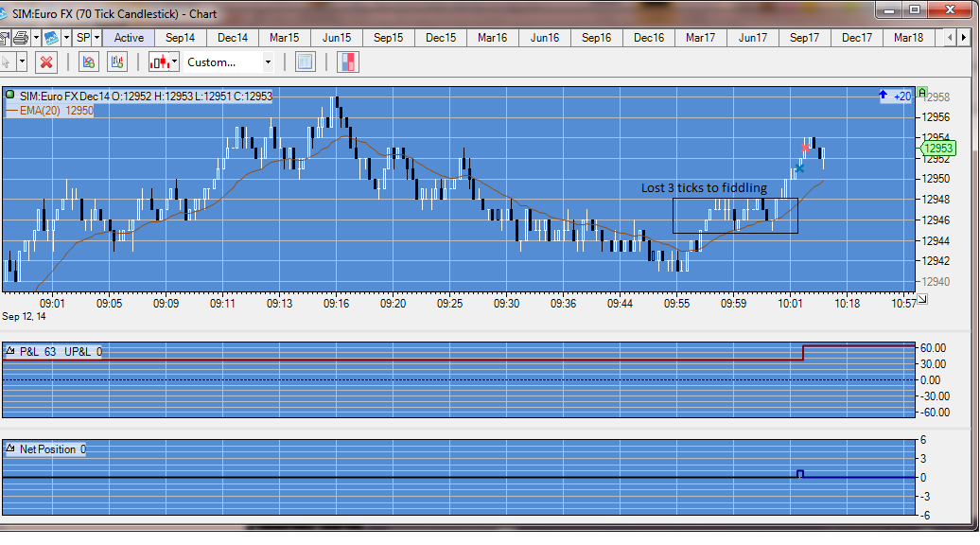Viewport: 980px width, 545px height.
Task: Click the P&L 63 UP&L 0 label
Action: point(61,351)
